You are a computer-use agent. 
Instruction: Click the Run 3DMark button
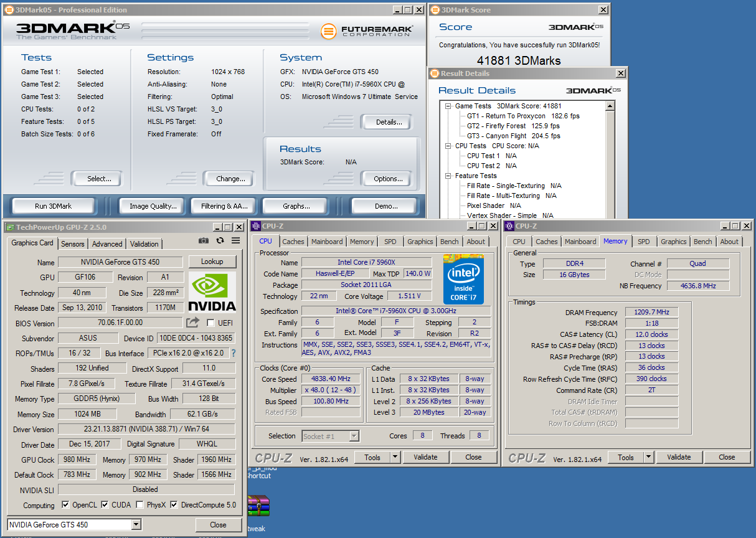[x=54, y=206]
